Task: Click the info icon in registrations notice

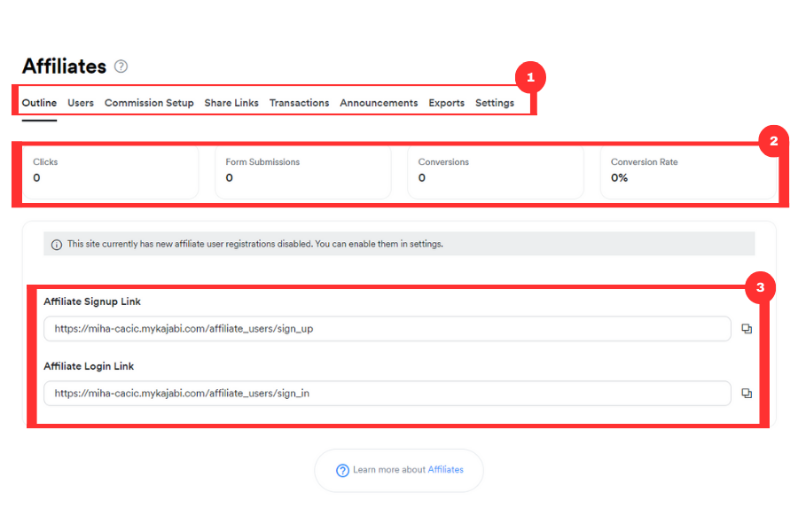Action: tap(57, 245)
